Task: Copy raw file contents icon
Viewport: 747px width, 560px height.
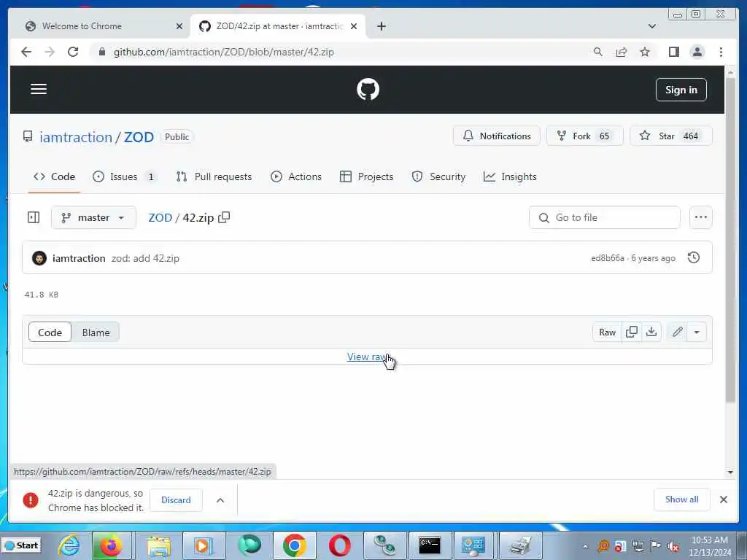Action: click(632, 332)
